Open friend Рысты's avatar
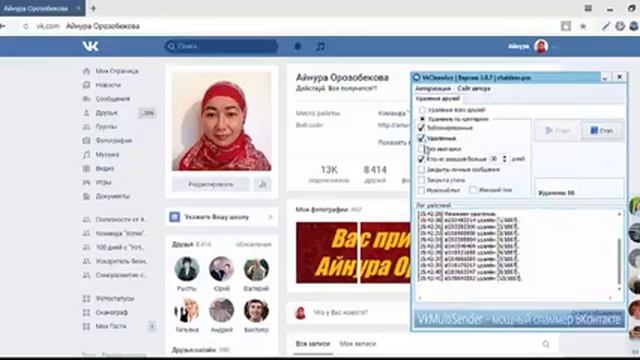The width and height of the screenshot is (640, 360). coord(187,269)
